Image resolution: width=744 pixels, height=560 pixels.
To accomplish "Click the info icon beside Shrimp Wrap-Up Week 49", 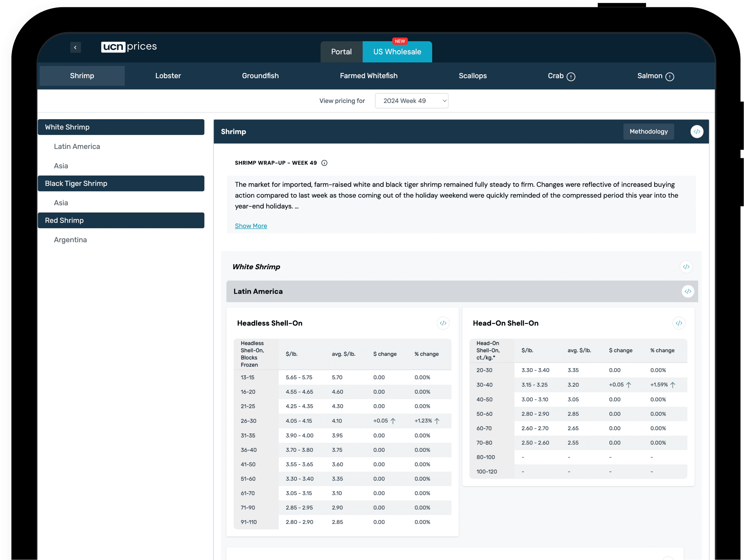I will (x=324, y=163).
